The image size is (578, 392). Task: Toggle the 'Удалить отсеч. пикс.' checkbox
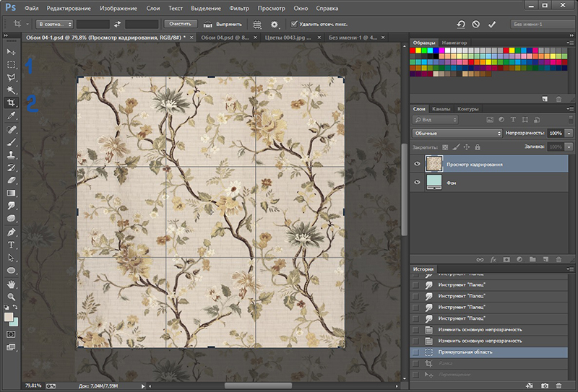click(293, 24)
